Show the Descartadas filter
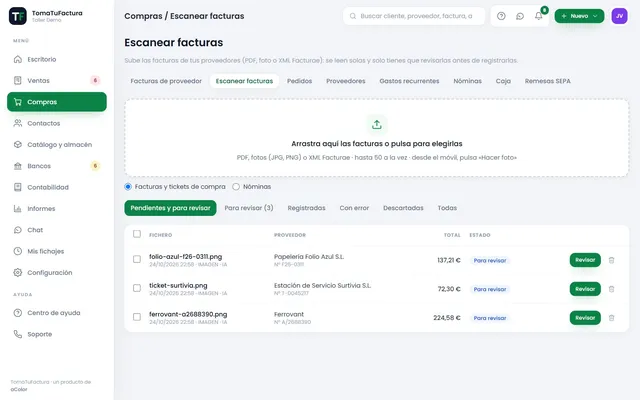 [403, 208]
